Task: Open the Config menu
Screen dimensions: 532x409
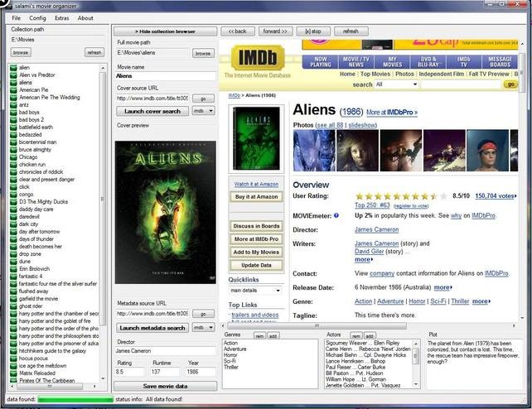Action: tap(37, 18)
